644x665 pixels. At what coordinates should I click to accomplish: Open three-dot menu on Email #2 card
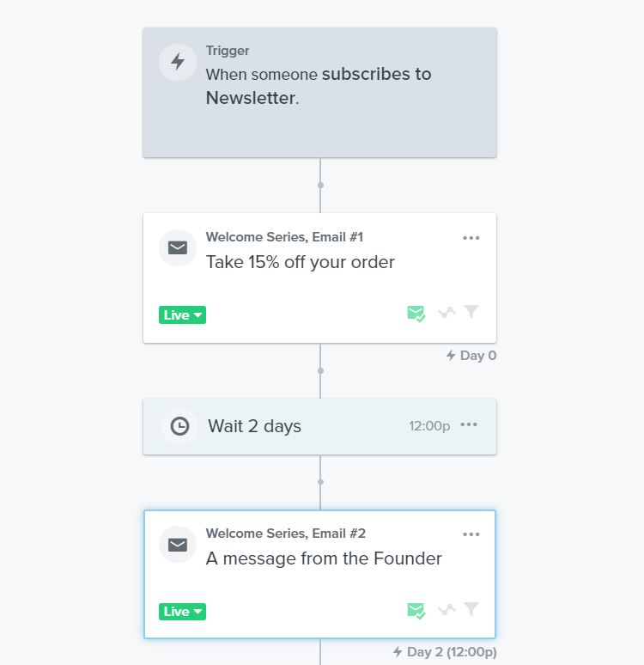(x=471, y=534)
